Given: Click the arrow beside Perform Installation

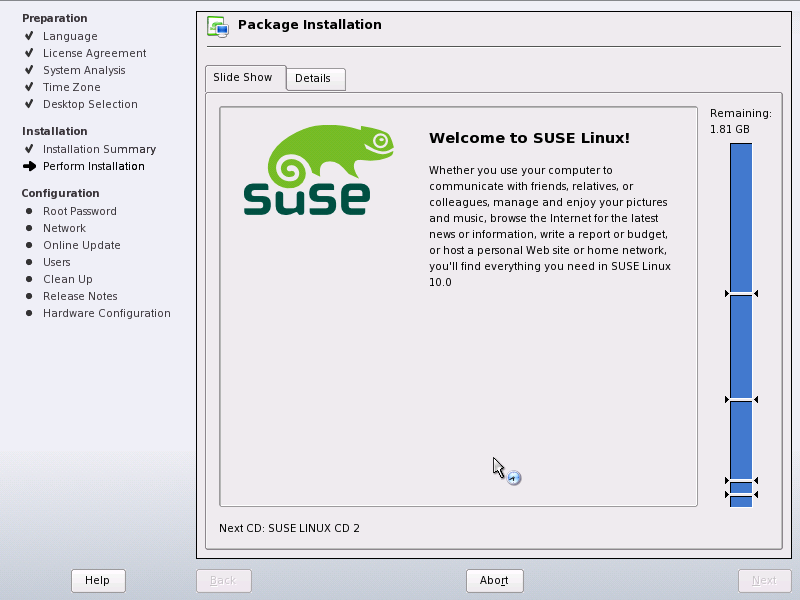Looking at the screenshot, I should 30,166.
